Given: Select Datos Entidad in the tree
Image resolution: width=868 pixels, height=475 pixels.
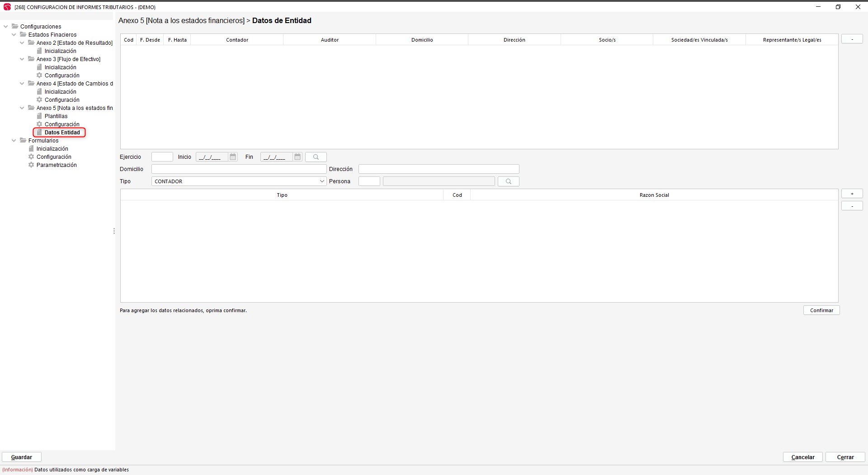Looking at the screenshot, I should (62, 133).
